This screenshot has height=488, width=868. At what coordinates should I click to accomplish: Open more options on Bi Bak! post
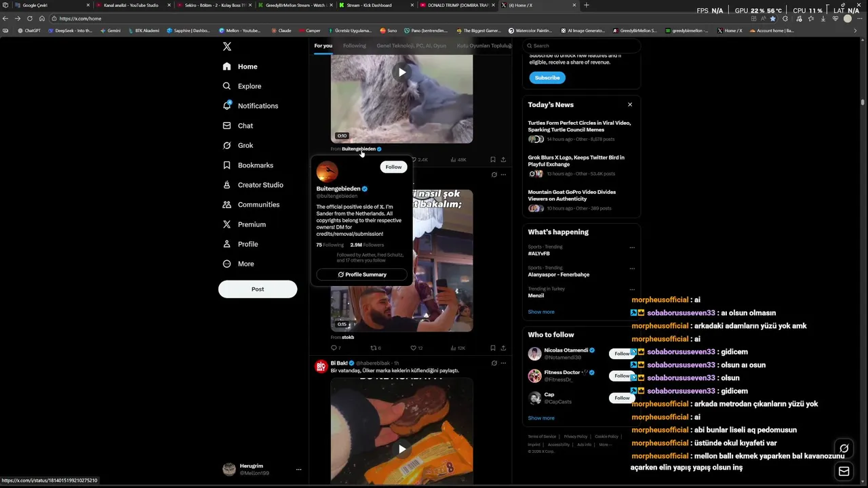(x=503, y=363)
